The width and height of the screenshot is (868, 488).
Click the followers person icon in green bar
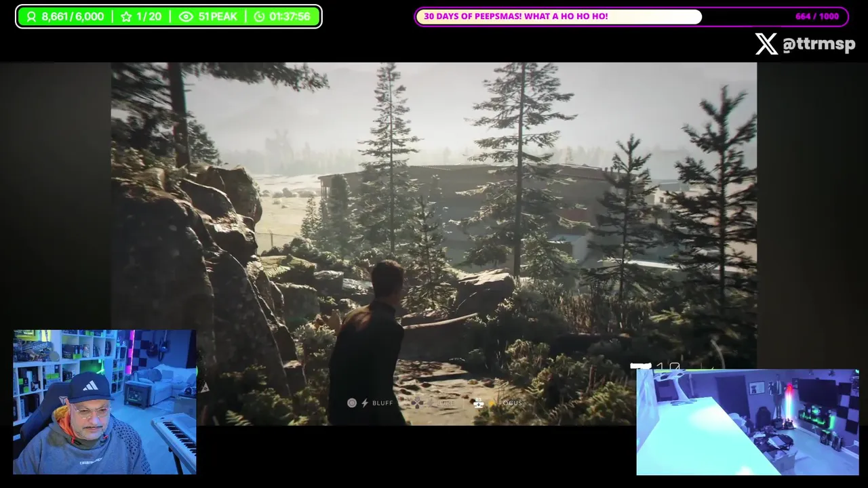(31, 17)
